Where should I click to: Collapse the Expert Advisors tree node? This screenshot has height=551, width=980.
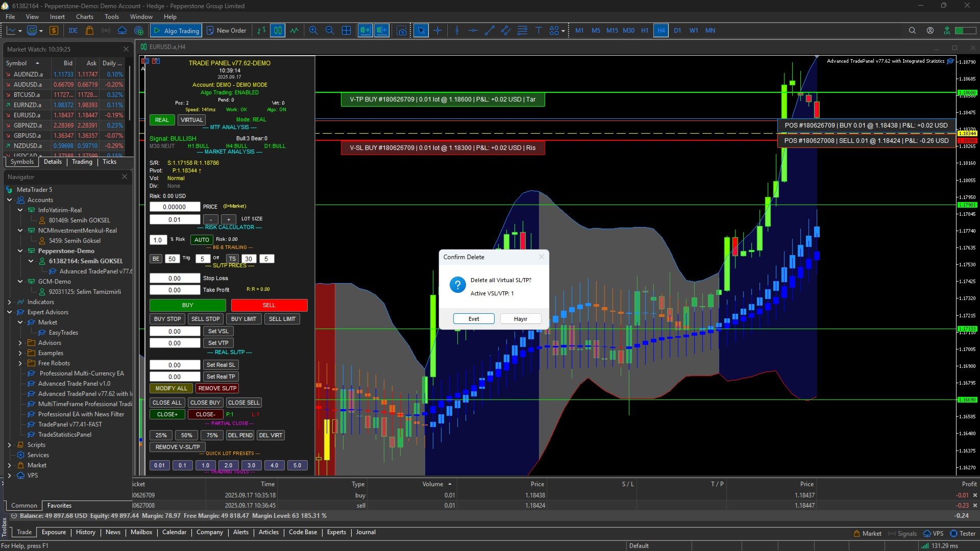[9, 312]
